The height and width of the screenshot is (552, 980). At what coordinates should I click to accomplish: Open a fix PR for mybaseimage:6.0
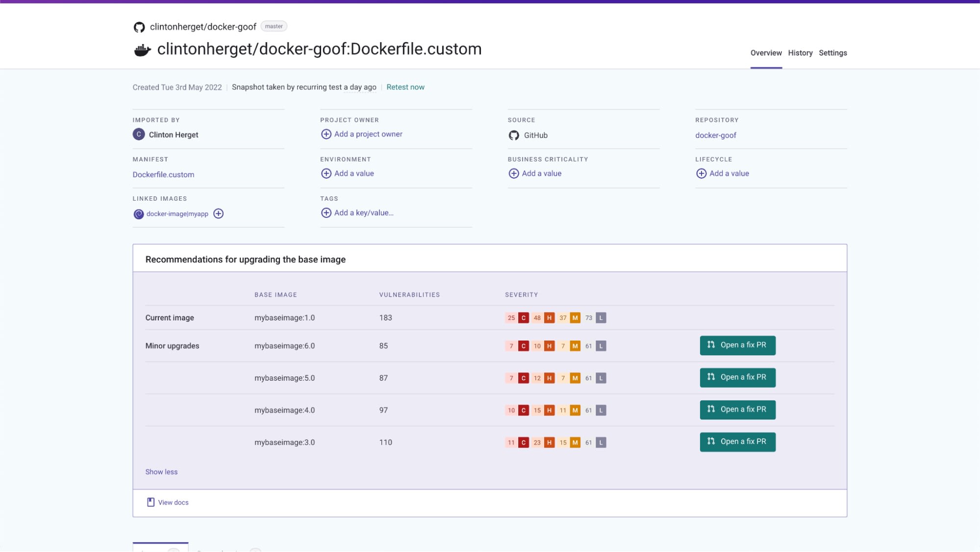[737, 345]
